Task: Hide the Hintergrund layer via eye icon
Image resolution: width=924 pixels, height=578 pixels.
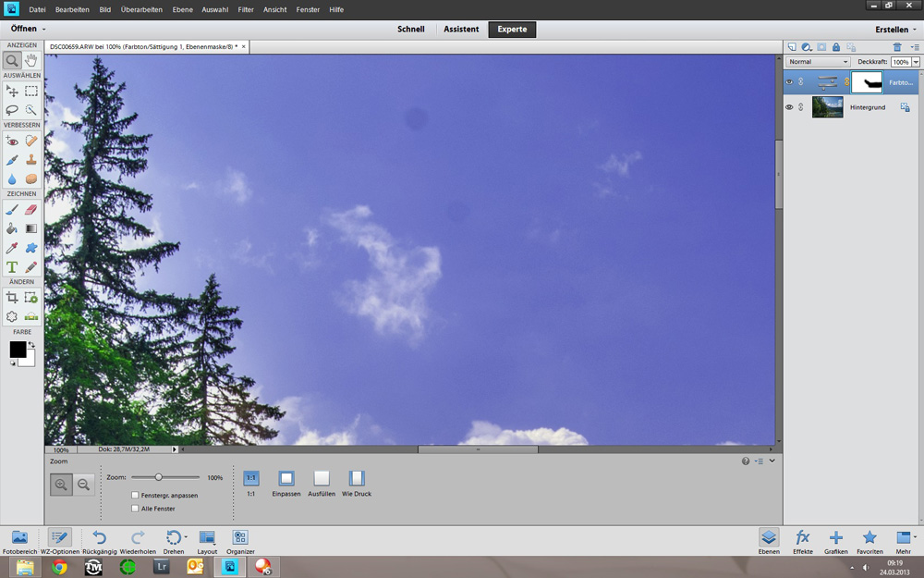Action: 789,107
